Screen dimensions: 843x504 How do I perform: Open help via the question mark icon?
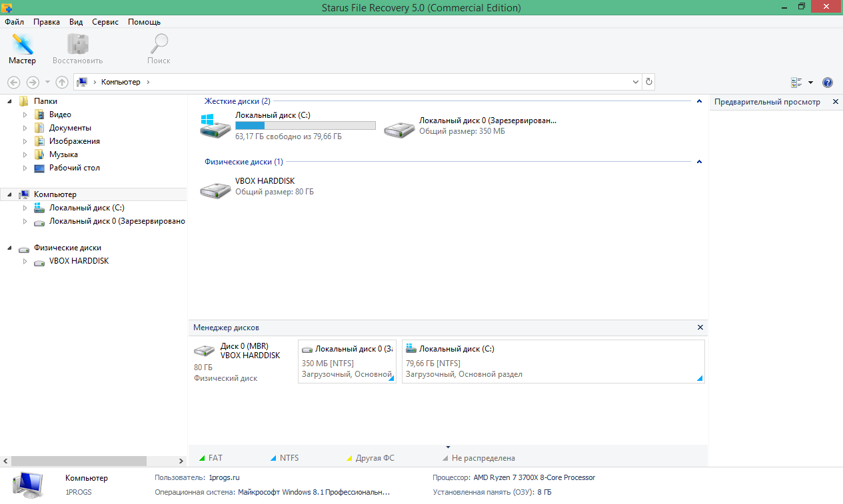(827, 82)
